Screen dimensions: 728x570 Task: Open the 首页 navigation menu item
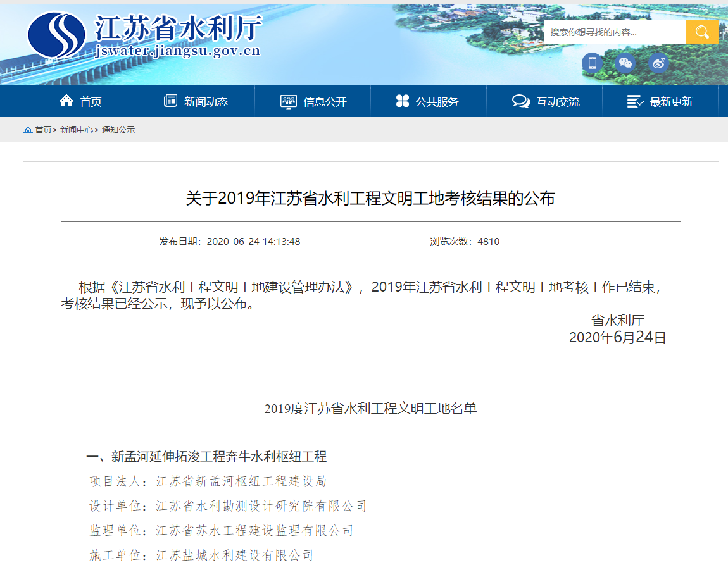click(81, 101)
